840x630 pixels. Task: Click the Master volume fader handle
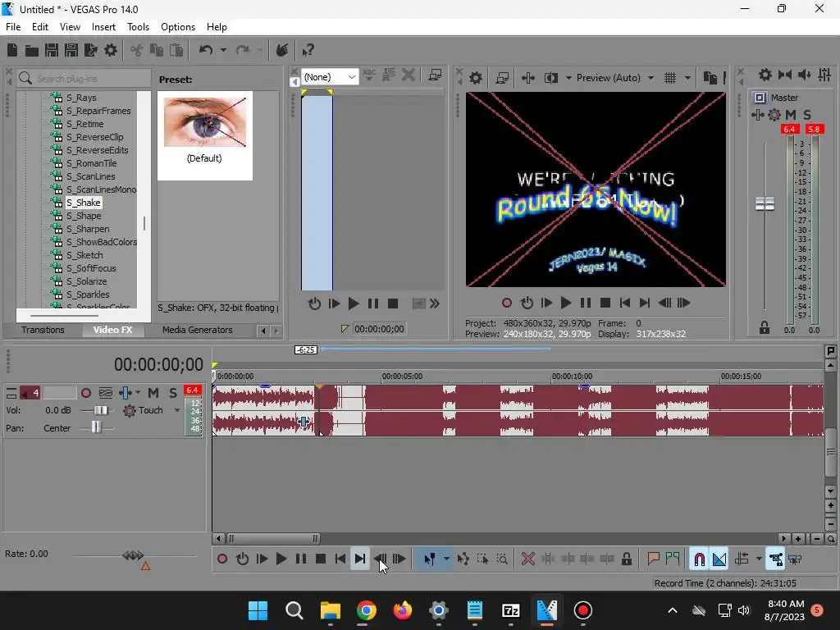[x=765, y=203]
